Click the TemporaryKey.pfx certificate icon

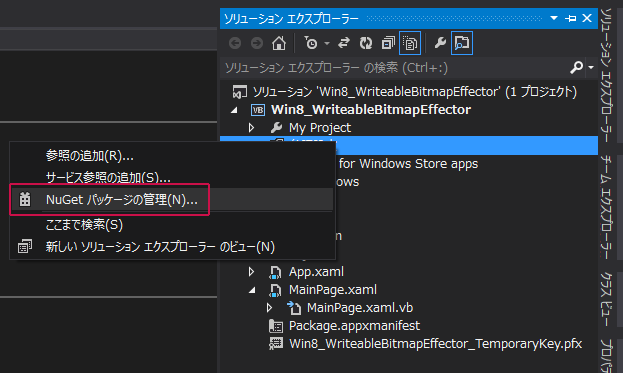[276, 344]
